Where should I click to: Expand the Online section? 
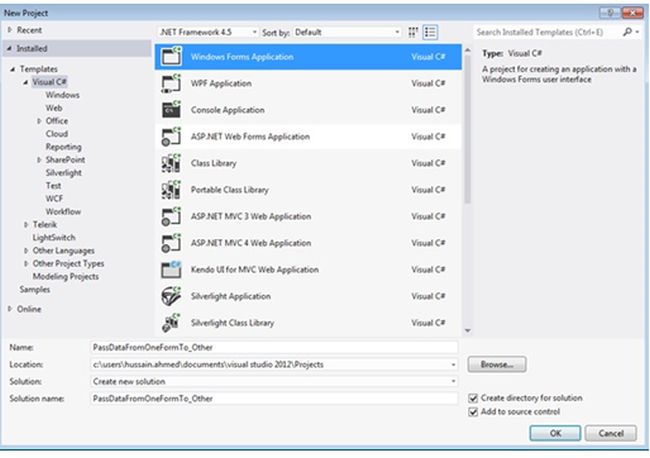[10, 309]
